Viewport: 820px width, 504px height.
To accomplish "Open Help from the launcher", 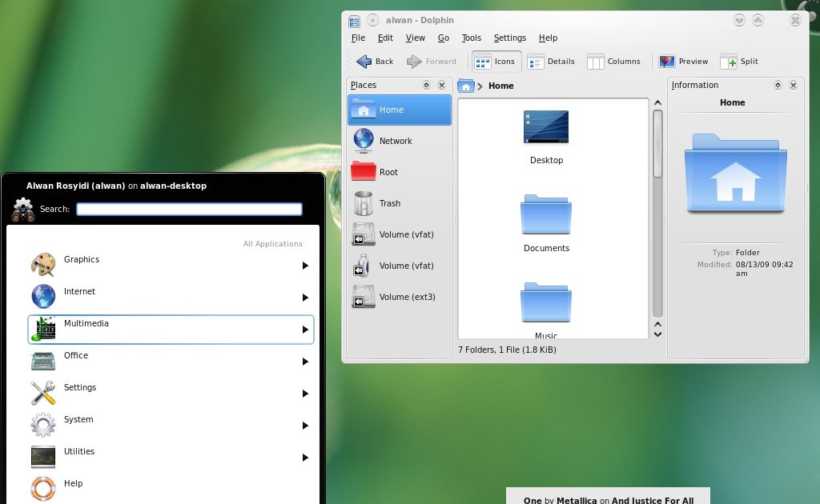I will point(171,490).
